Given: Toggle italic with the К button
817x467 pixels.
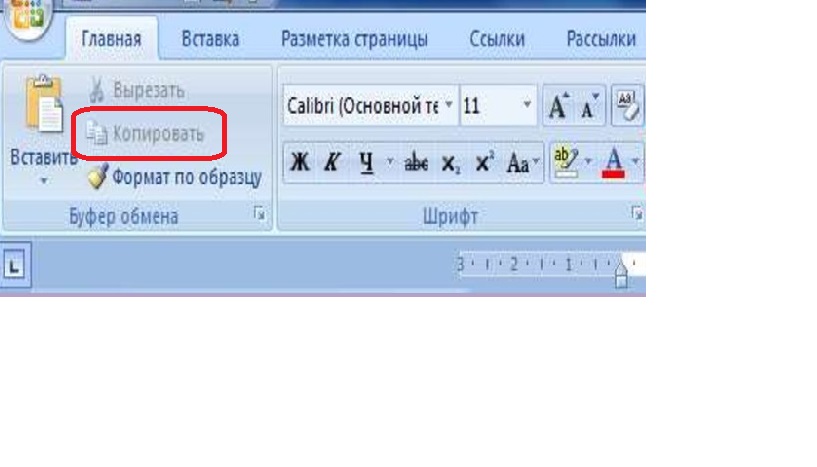Looking at the screenshot, I should click(331, 164).
